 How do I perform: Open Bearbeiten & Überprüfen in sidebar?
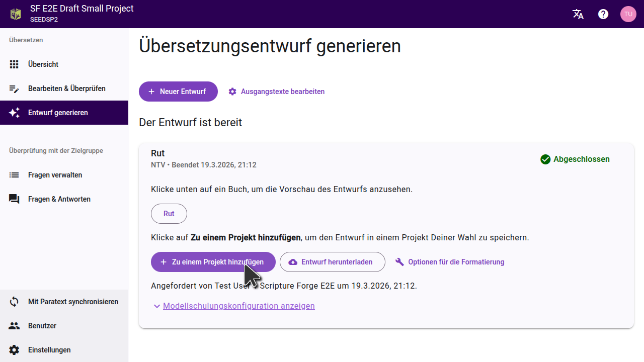tap(66, 88)
